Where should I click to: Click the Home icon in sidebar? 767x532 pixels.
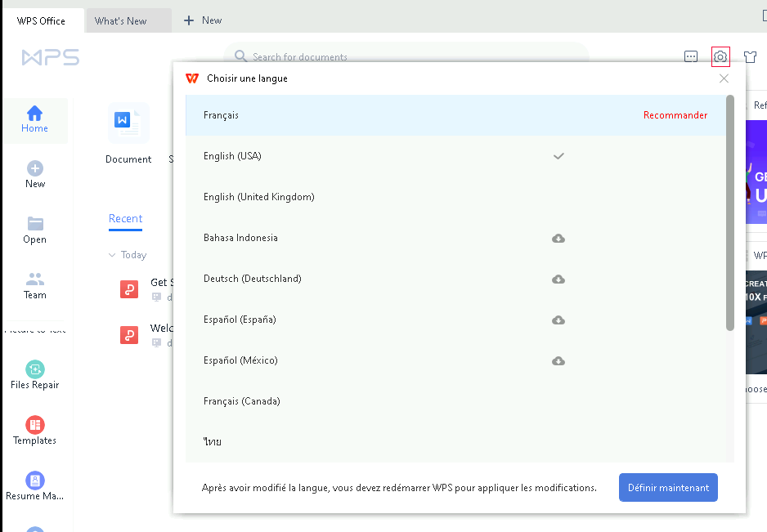pyautogui.click(x=34, y=114)
